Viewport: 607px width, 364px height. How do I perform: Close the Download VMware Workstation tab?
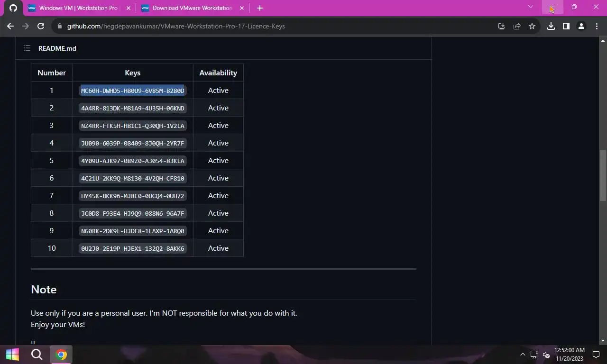point(242,8)
